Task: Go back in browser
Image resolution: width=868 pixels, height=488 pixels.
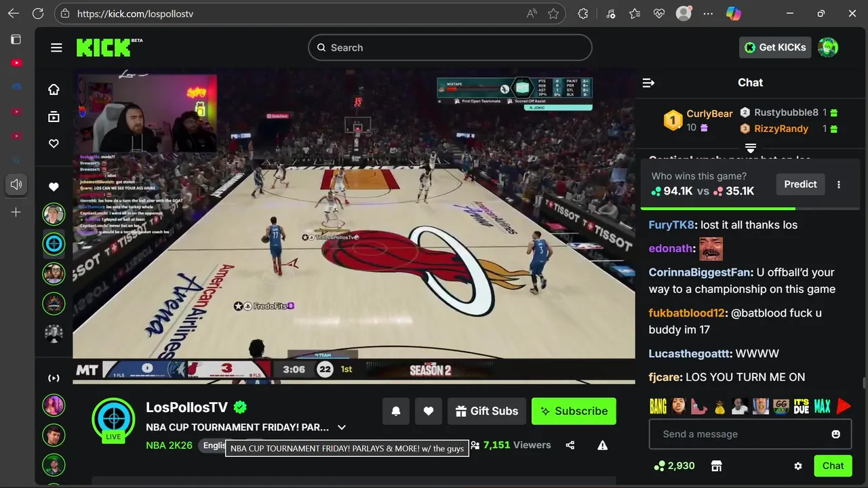Action: [x=14, y=14]
